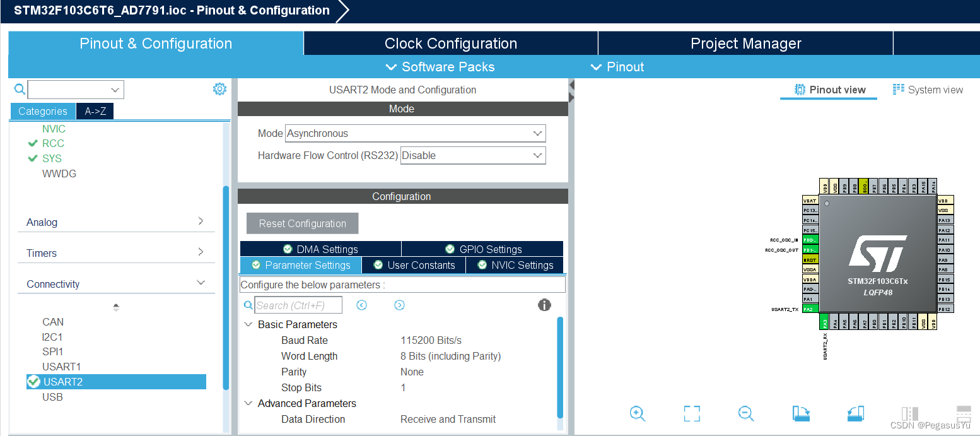
Task: Open the NVIC Settings tab
Action: tap(515, 265)
